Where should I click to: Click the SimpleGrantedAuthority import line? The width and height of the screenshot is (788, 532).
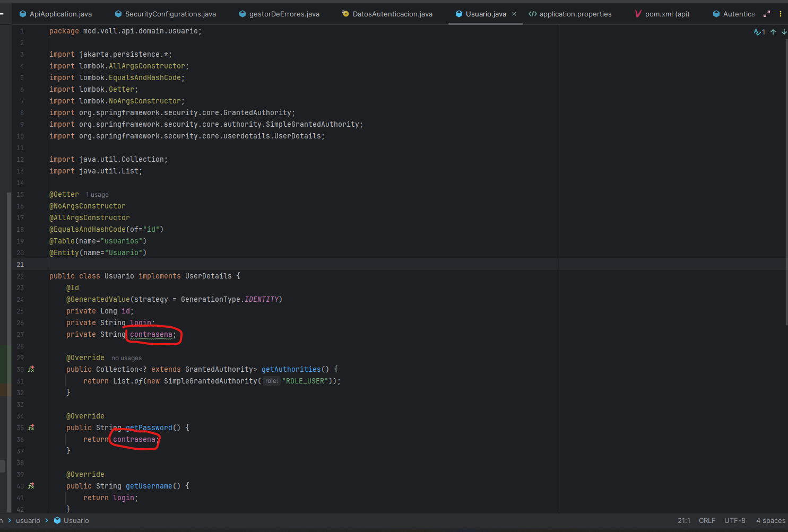(x=206, y=124)
